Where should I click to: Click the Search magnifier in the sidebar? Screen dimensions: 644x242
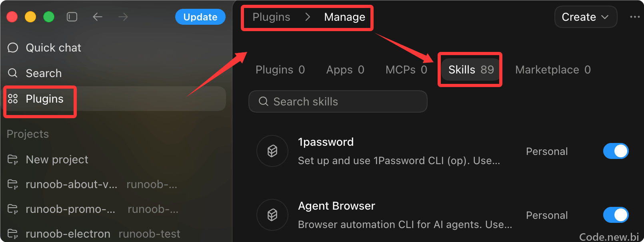13,73
